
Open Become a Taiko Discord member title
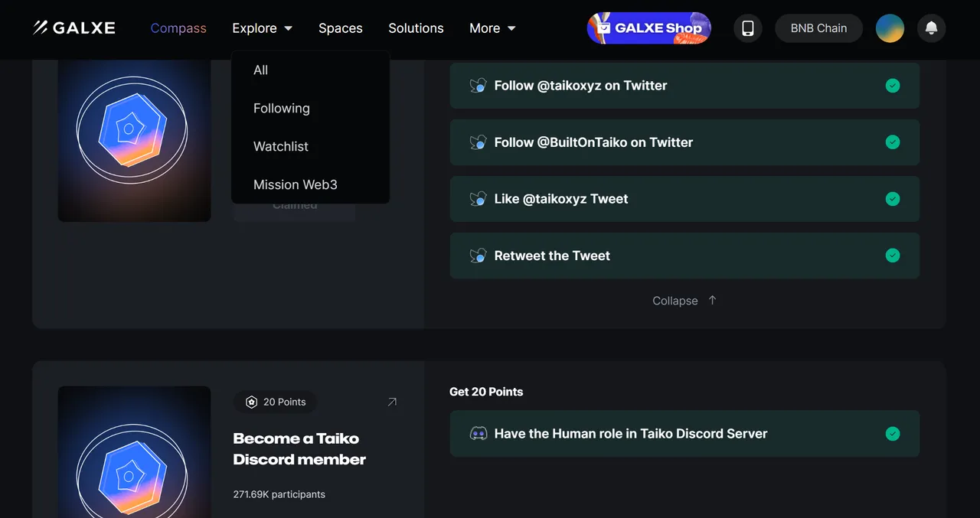click(299, 449)
